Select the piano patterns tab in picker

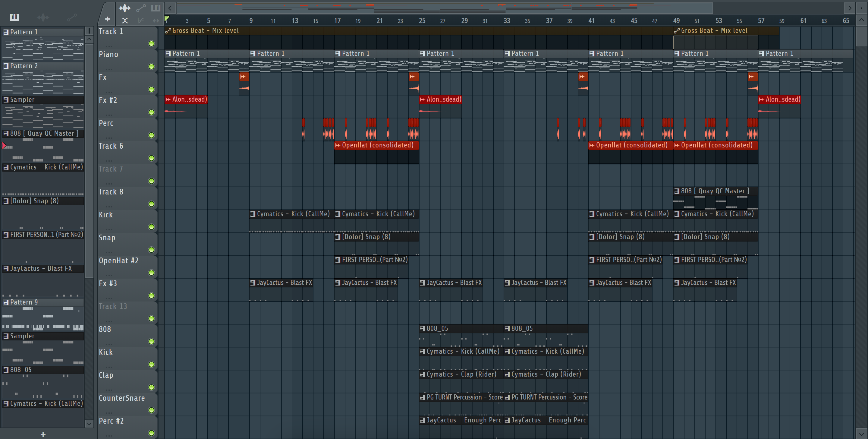click(14, 17)
